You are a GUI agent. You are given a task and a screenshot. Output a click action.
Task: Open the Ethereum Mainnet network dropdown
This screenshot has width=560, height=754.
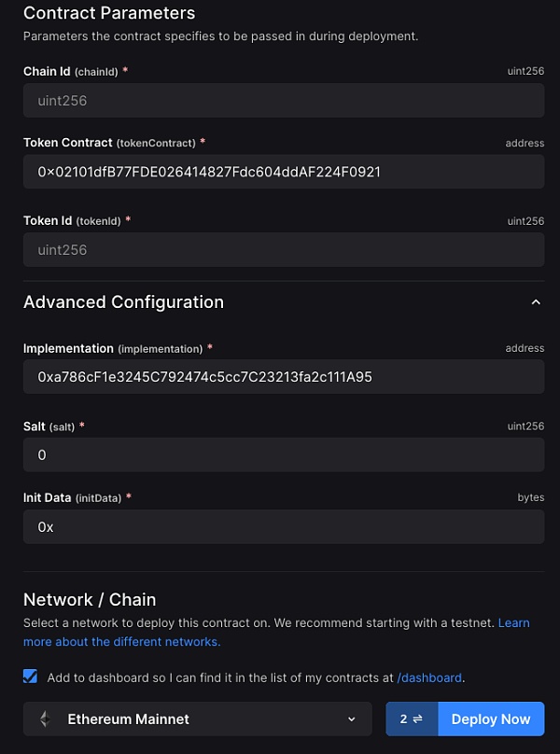(x=198, y=719)
